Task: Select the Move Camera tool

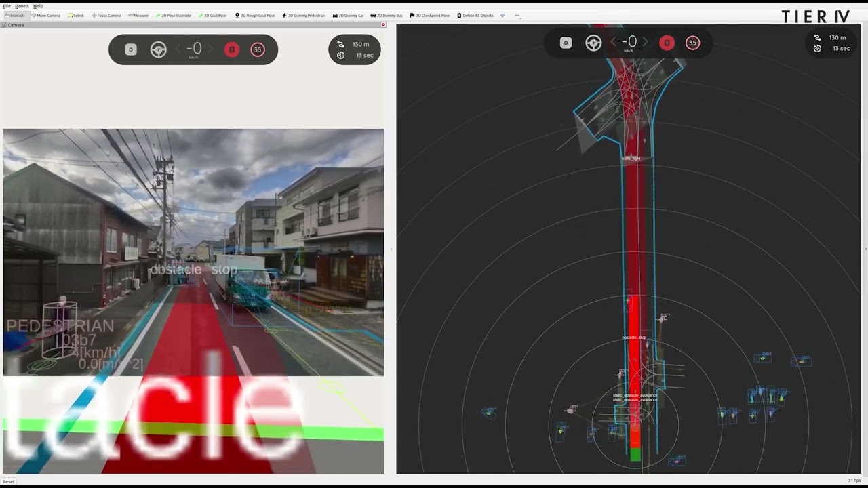Action: 45,15
